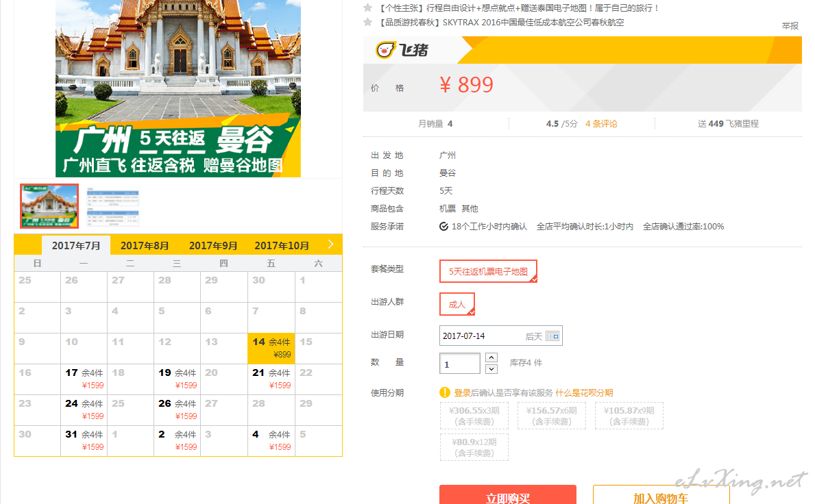Click the quantity input field
815x504 pixels.
pyautogui.click(x=460, y=364)
